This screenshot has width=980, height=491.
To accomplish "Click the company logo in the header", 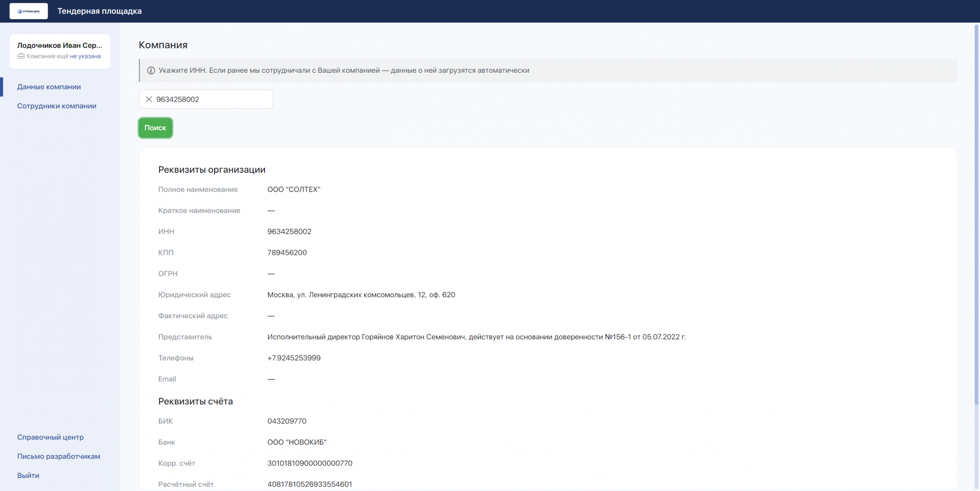I will (29, 11).
